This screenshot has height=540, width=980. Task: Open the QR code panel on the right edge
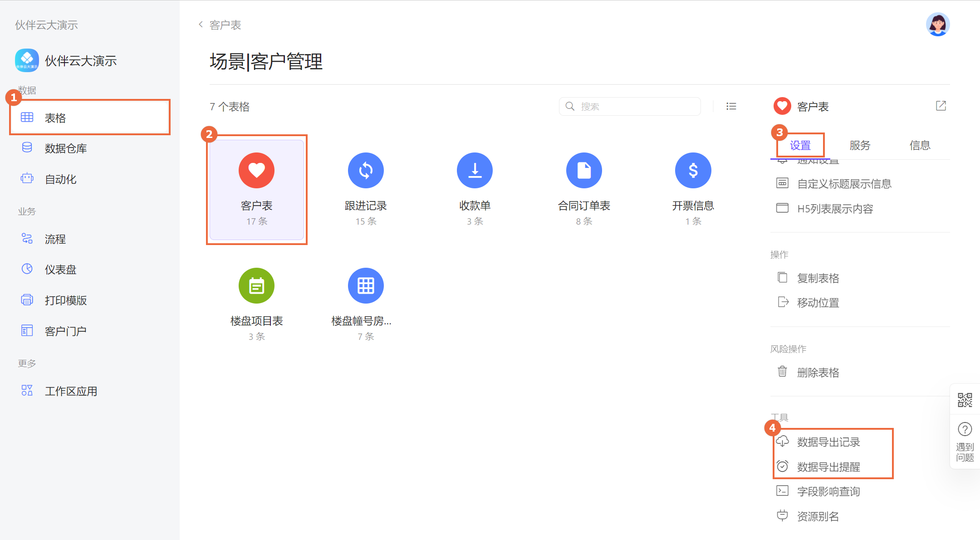coord(965,400)
